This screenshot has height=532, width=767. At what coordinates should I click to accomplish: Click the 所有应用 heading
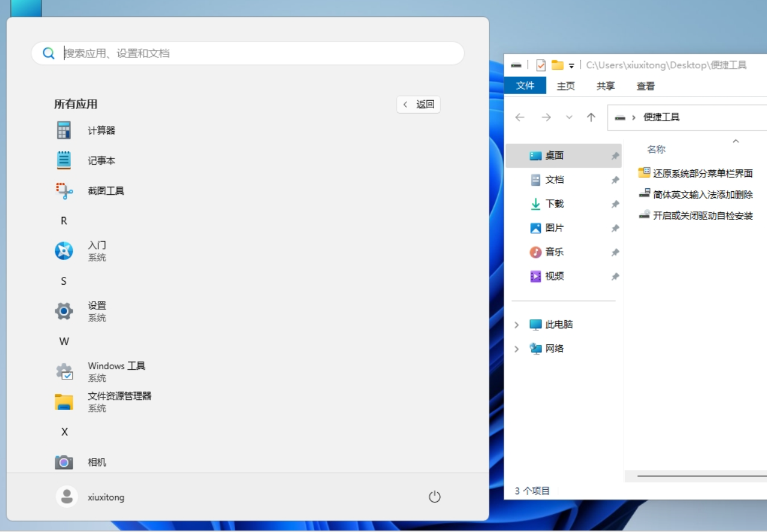[x=75, y=104]
